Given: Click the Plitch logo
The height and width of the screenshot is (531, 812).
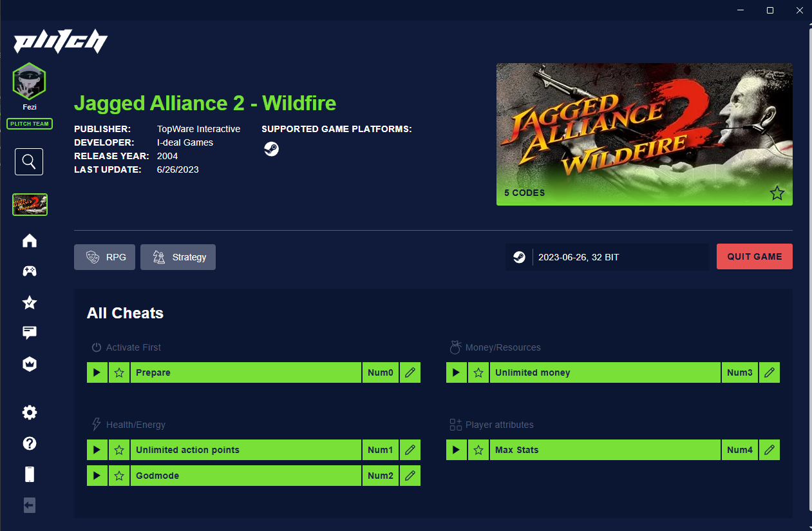Looking at the screenshot, I should (61, 42).
